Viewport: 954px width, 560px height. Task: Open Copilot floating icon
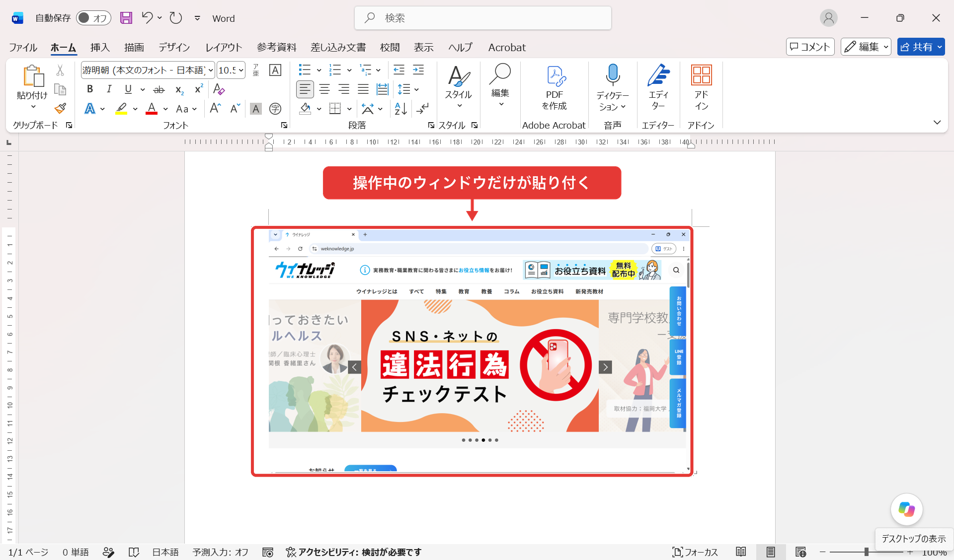pyautogui.click(x=907, y=509)
